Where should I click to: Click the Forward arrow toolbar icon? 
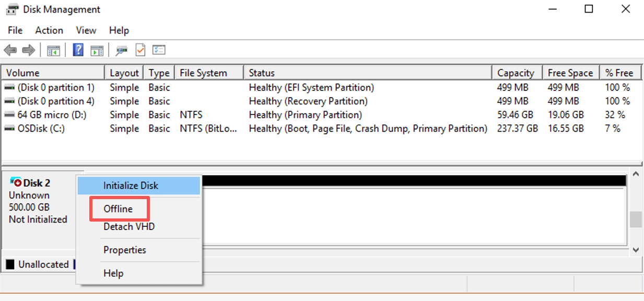coord(29,50)
